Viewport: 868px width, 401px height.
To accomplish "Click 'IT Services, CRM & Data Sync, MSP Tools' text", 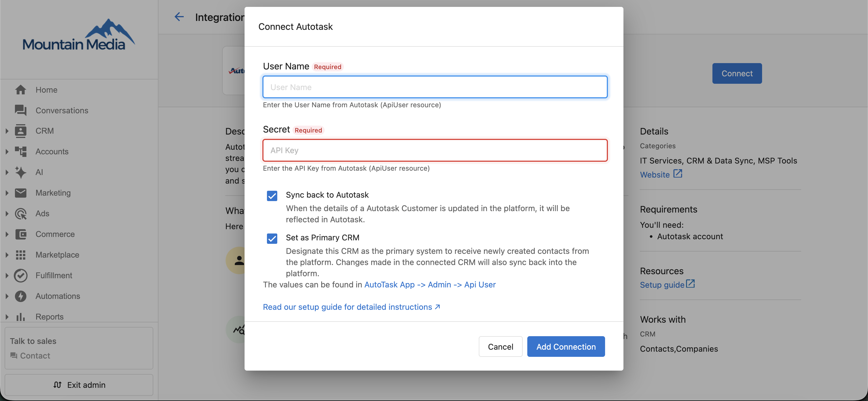I will pos(718,160).
